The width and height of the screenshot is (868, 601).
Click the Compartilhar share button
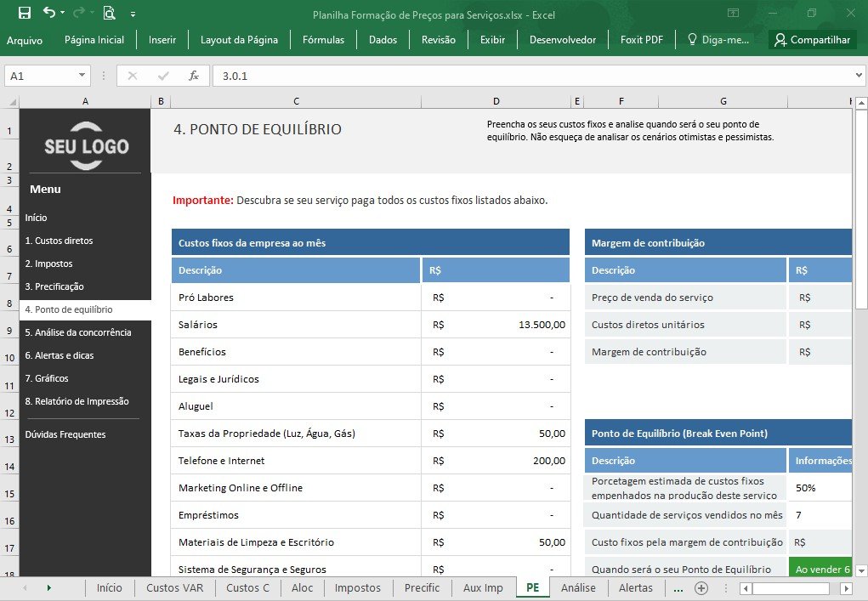pyautogui.click(x=812, y=40)
